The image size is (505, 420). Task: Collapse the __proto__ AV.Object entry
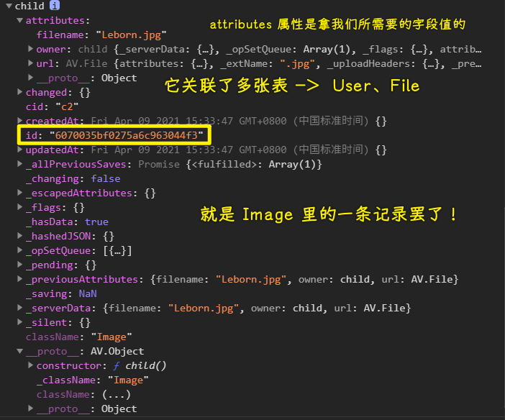tap(20, 351)
